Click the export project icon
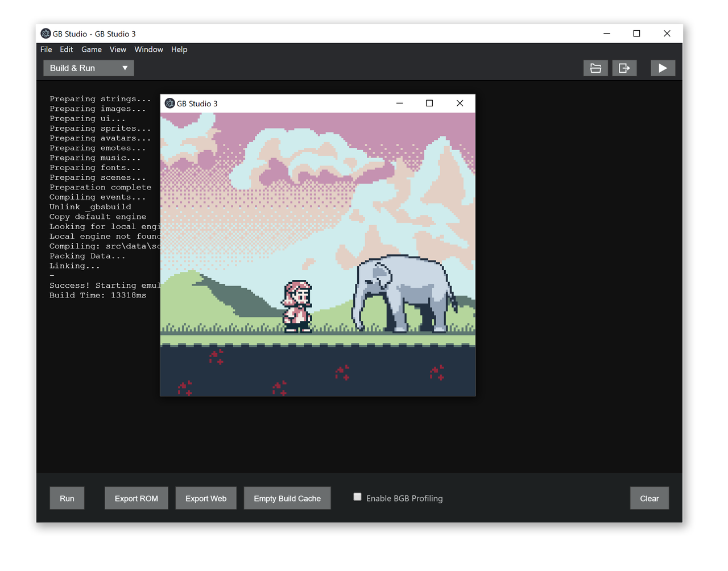 click(x=624, y=68)
